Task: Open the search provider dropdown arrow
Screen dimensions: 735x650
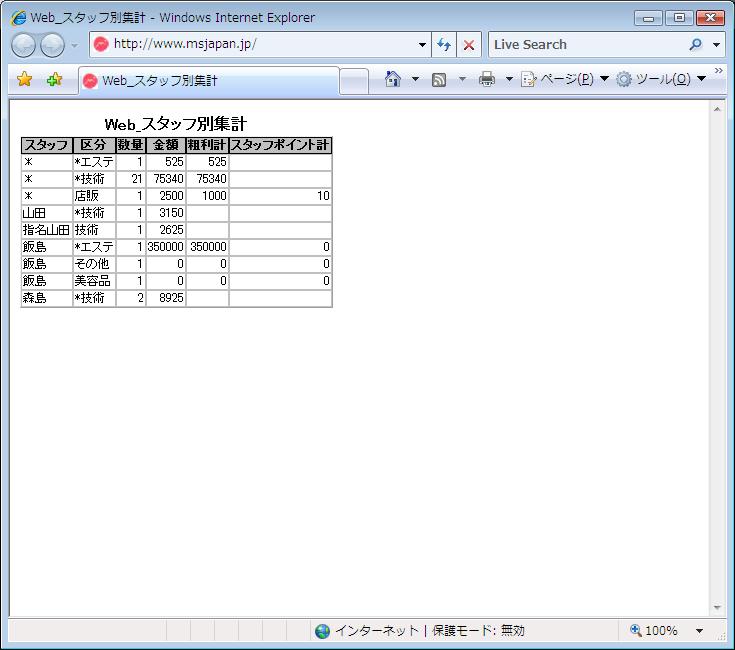Action: click(x=716, y=45)
